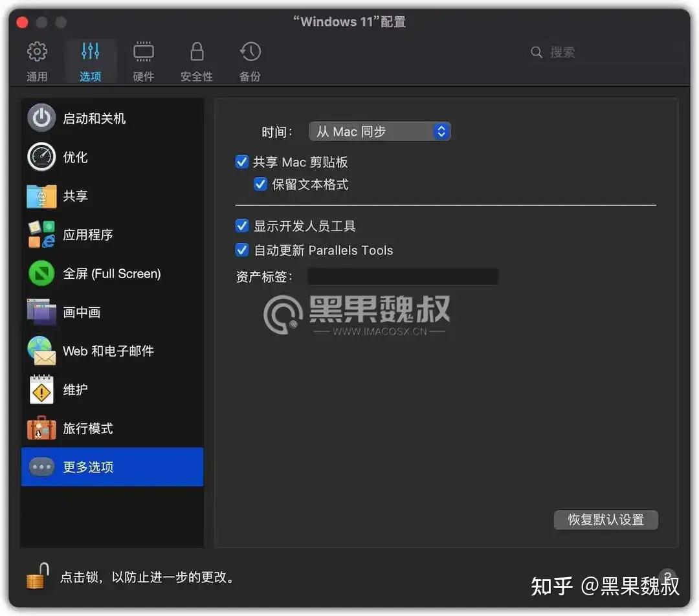Toggle 显示开发人员工具 checkbox
This screenshot has width=699, height=616.
tap(241, 226)
